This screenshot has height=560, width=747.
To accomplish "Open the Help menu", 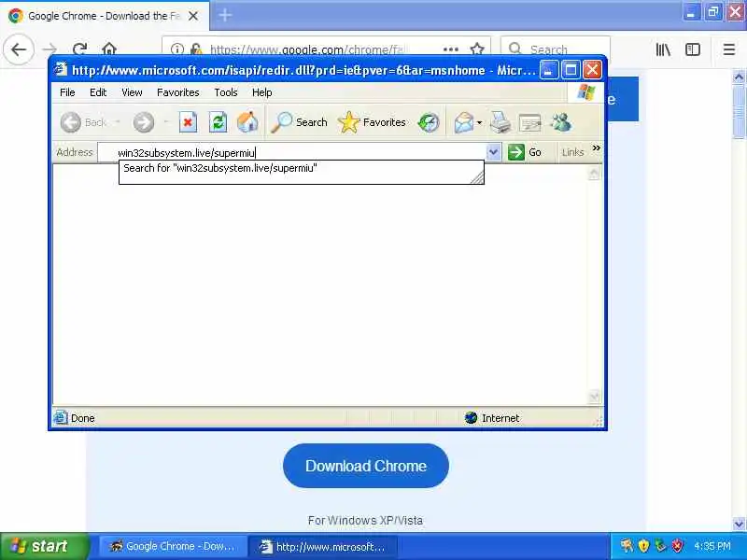I will point(261,92).
